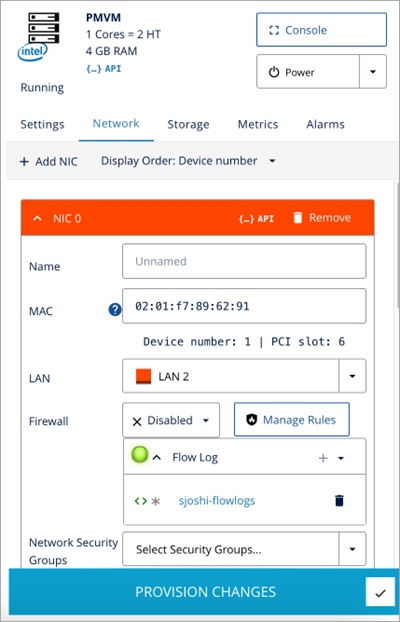Click the orange LAN 2 color swatch
The height and width of the screenshot is (622, 400).
coord(143,376)
